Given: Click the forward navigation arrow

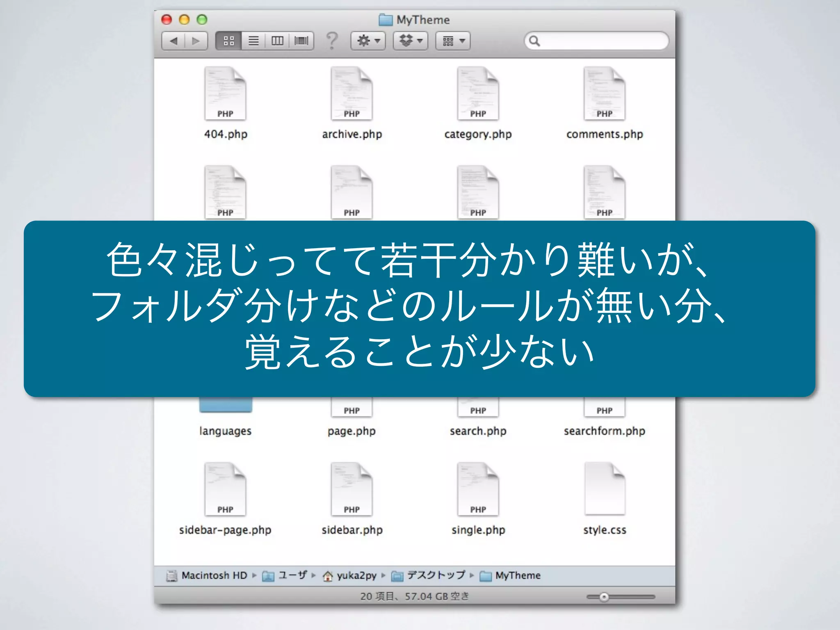Looking at the screenshot, I should pos(196,41).
